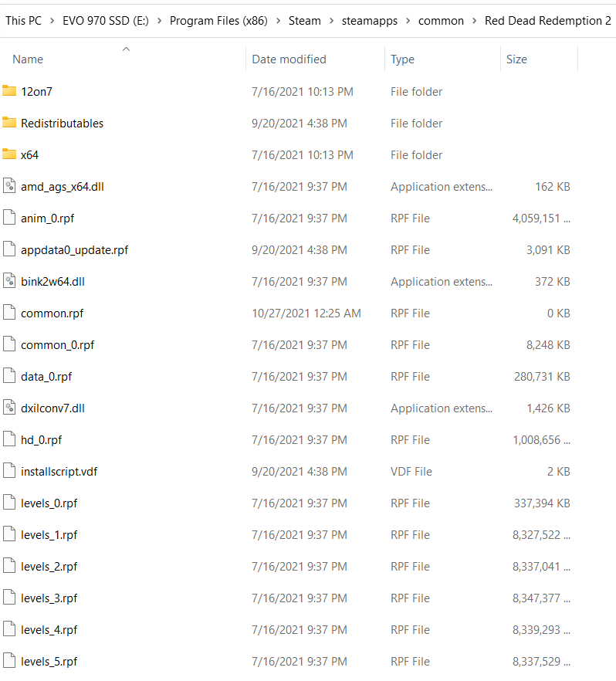Expand chevron after Steam in breadcrumb
This screenshot has width=616, height=681.
coord(331,21)
